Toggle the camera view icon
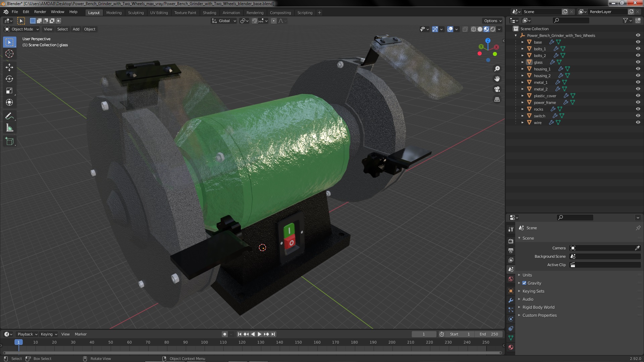Viewport: 644px width, 362px height. [x=497, y=89]
